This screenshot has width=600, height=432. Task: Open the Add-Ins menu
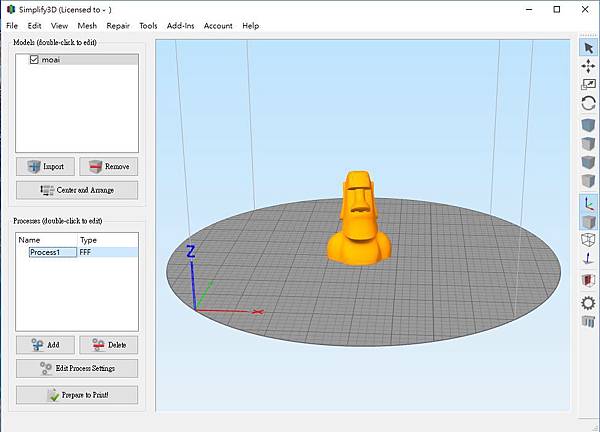pyautogui.click(x=181, y=25)
